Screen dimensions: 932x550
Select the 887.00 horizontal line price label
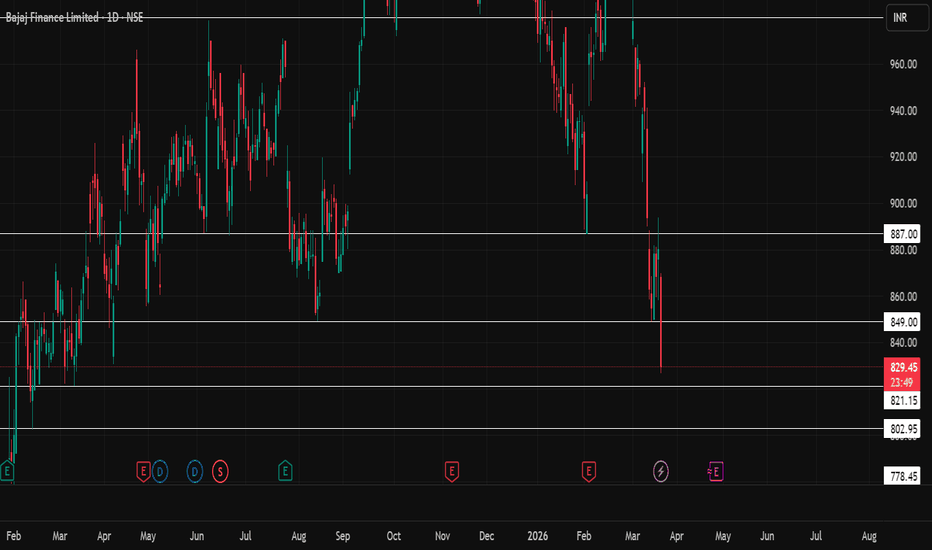(x=902, y=234)
